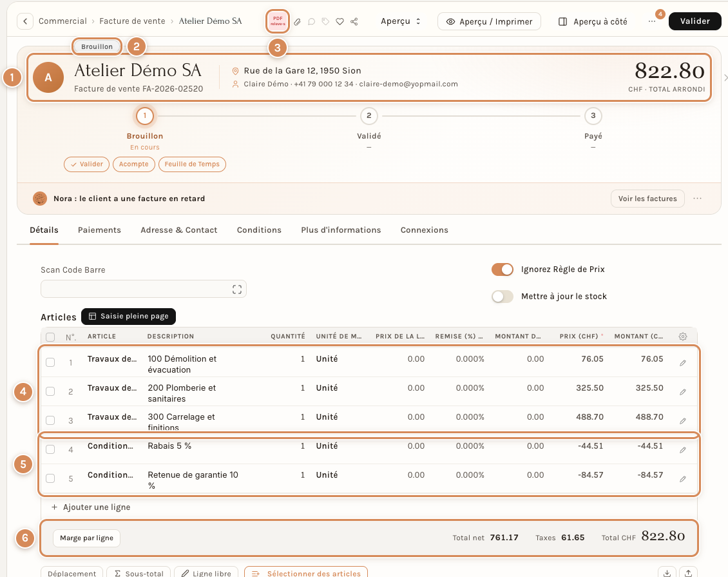The image size is (728, 577).
Task: Open the articles table settings gear
Action: pos(682,337)
